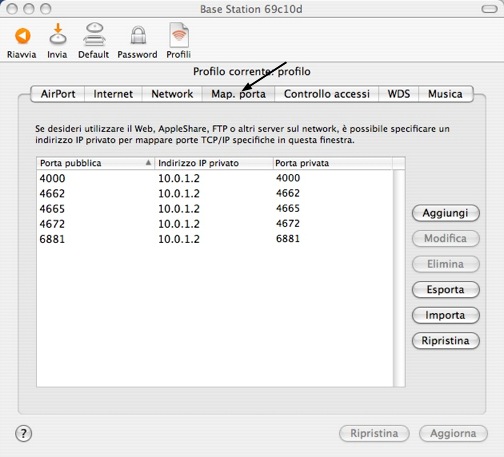This screenshot has height=457, width=504.
Task: Click the Indirizzo IP privato column header
Action: (214, 163)
